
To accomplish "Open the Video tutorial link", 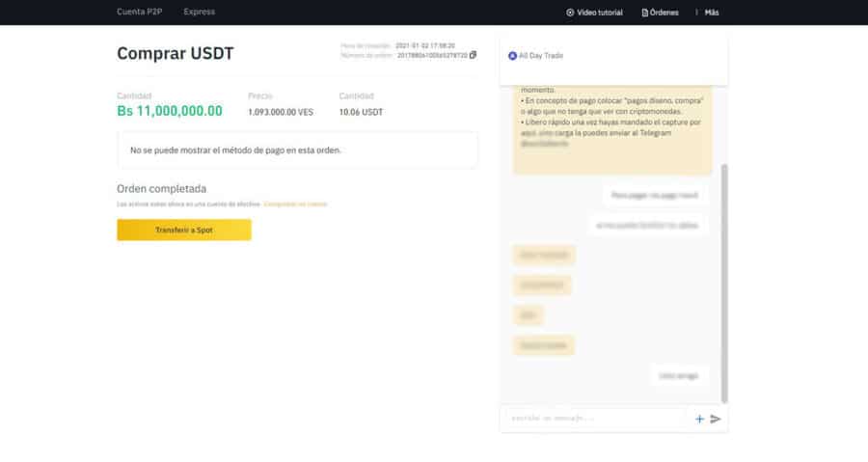I will (599, 13).
